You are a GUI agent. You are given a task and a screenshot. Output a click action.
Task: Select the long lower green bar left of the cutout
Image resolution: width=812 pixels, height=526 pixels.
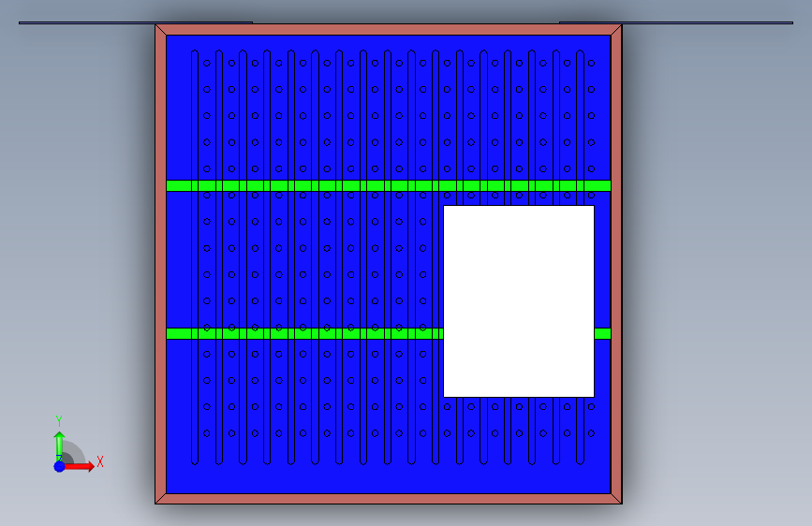pos(304,333)
